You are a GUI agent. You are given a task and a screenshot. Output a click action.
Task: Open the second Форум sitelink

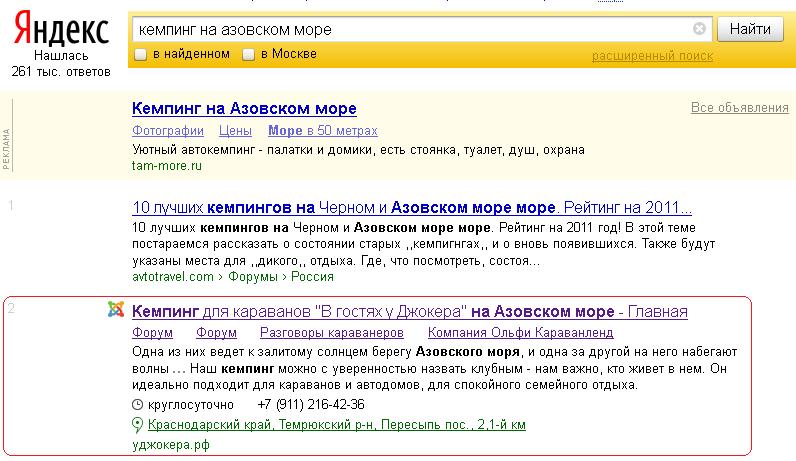tap(216, 333)
